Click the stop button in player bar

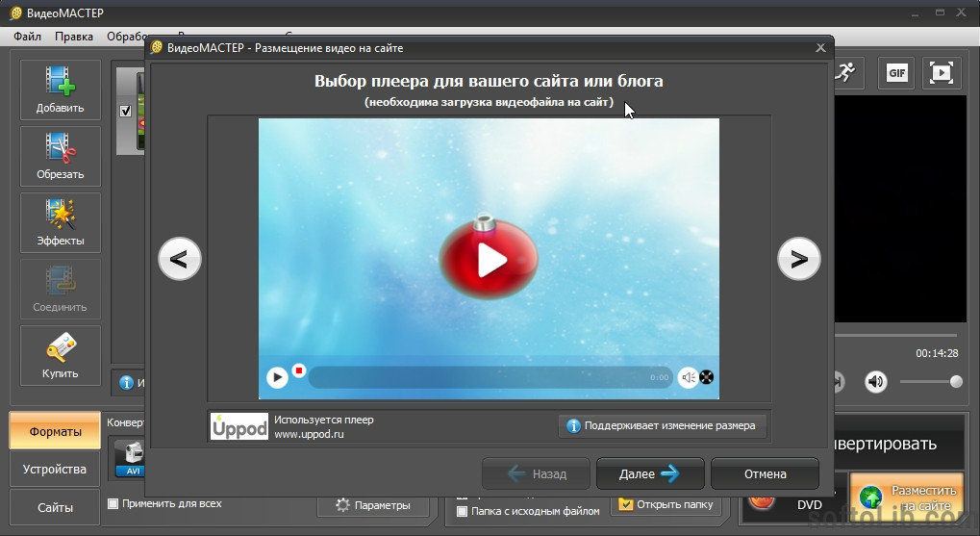click(x=299, y=370)
